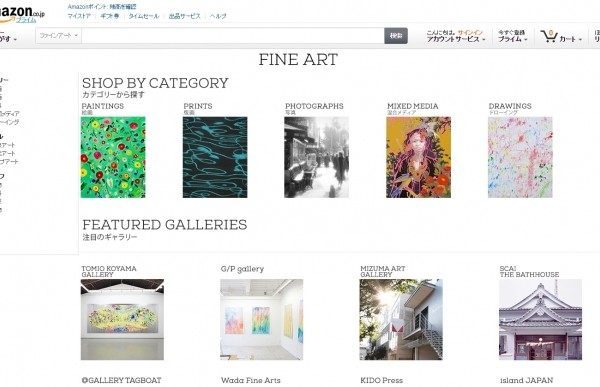Open the SCAI The Bathhouse image

[x=540, y=320]
